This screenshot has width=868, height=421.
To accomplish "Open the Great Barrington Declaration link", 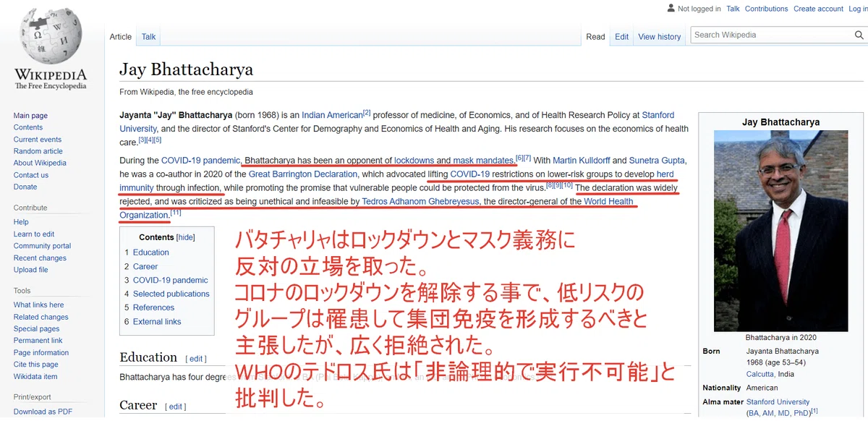I will 303,174.
